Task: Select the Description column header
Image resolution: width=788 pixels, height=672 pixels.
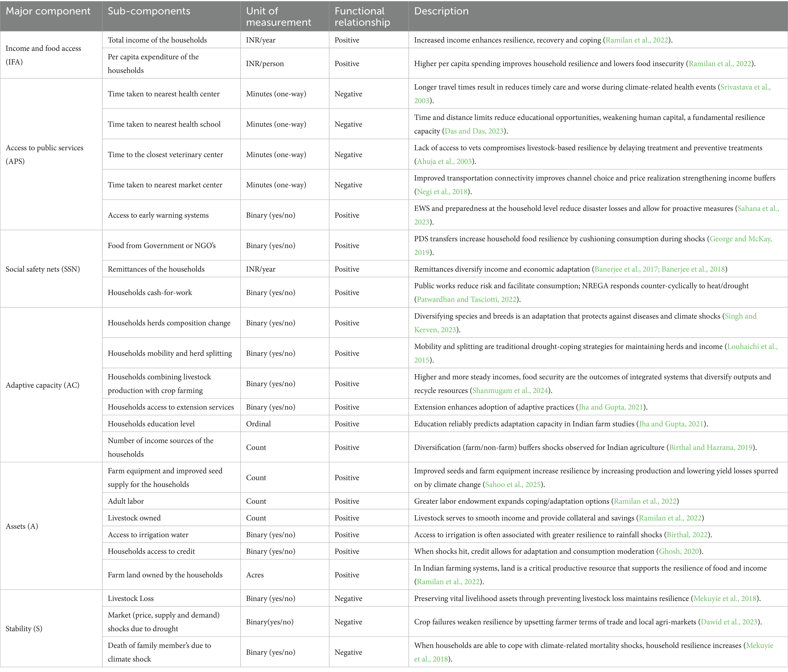Action: click(x=441, y=11)
